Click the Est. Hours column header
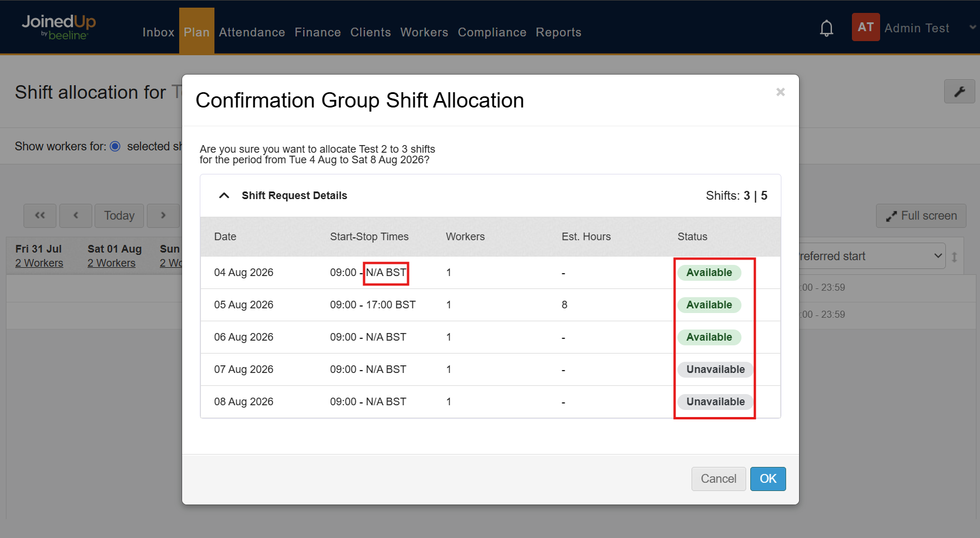The height and width of the screenshot is (538, 980). (x=586, y=237)
